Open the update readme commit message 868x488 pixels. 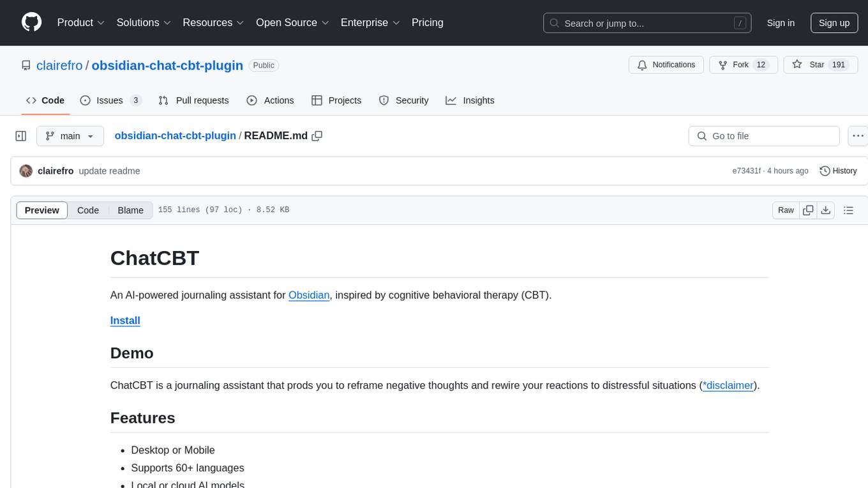pyautogui.click(x=109, y=171)
